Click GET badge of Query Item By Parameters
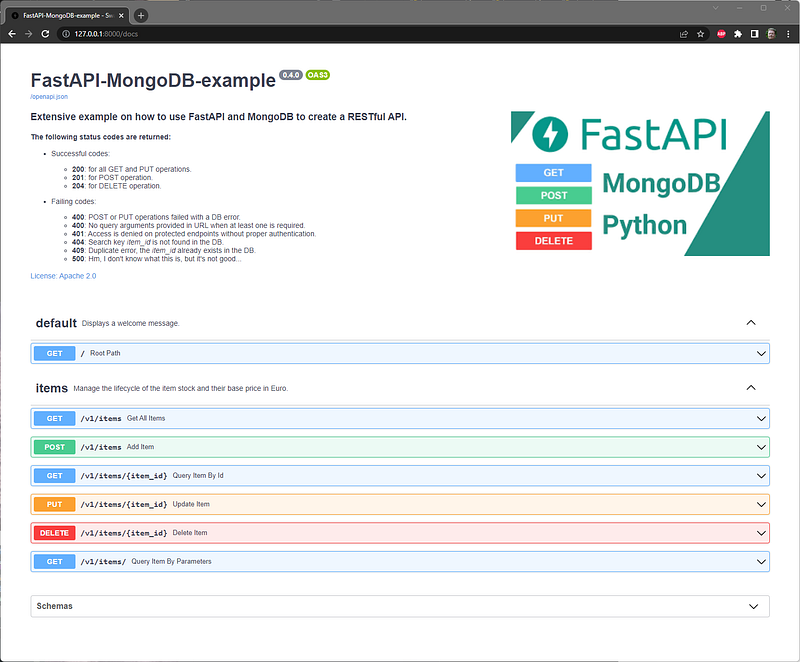800x662 pixels. [55, 562]
